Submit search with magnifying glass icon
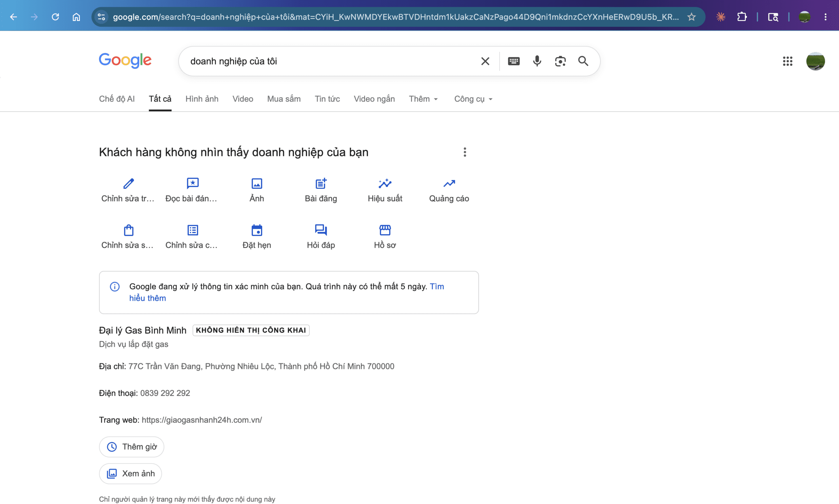Image resolution: width=839 pixels, height=504 pixels. pyautogui.click(x=583, y=61)
